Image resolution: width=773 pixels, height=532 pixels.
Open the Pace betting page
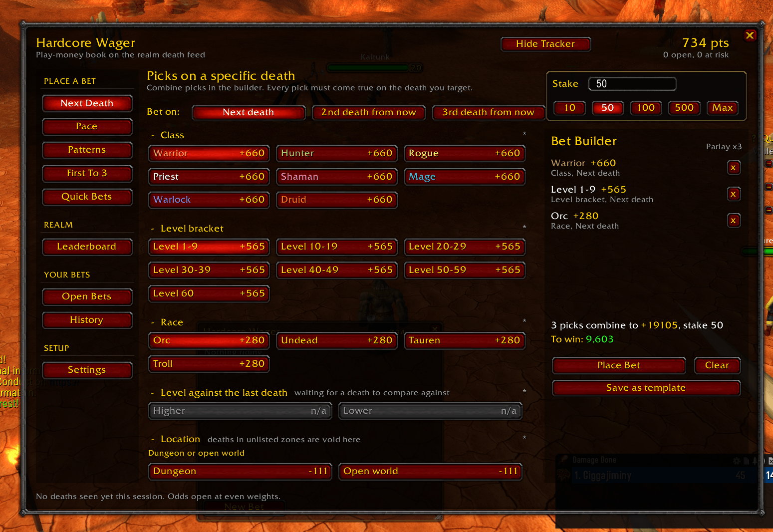click(x=87, y=127)
